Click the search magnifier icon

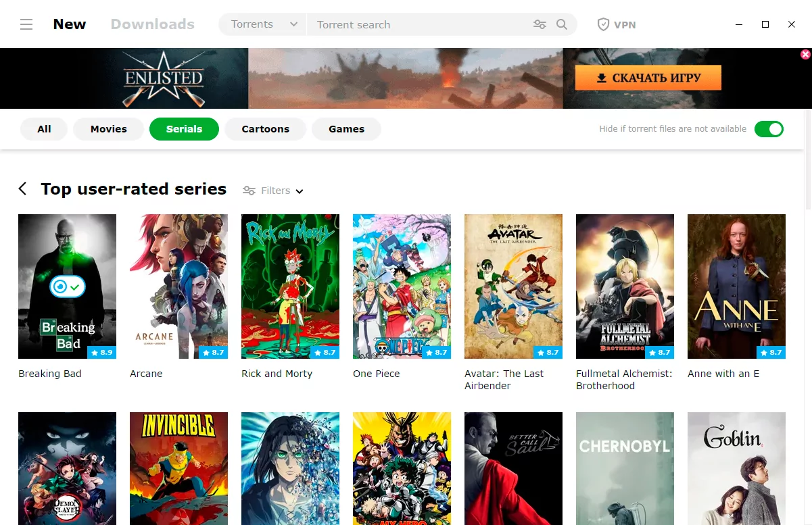562,24
